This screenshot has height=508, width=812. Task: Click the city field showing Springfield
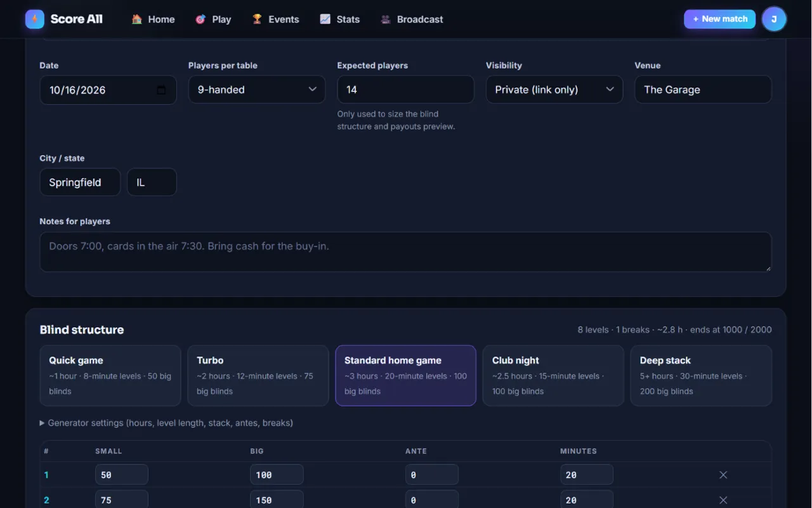click(80, 182)
